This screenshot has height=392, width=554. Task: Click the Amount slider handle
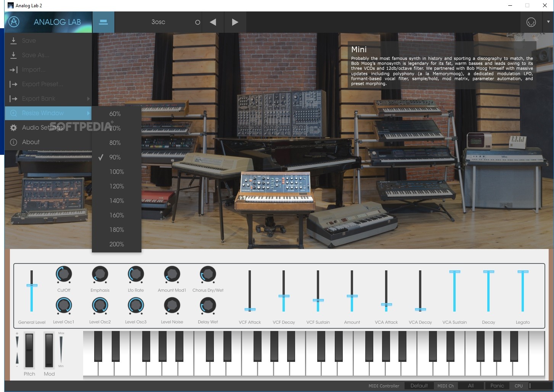click(352, 296)
